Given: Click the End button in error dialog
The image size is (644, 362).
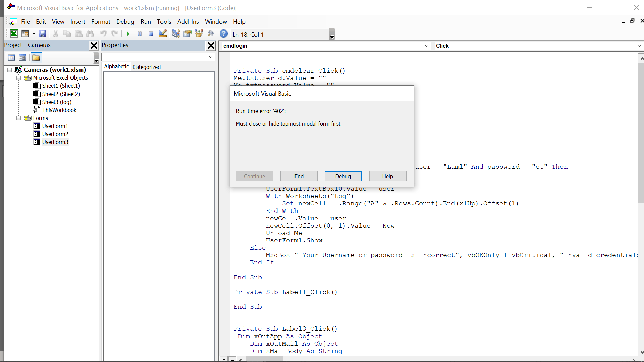Looking at the screenshot, I should tap(299, 176).
